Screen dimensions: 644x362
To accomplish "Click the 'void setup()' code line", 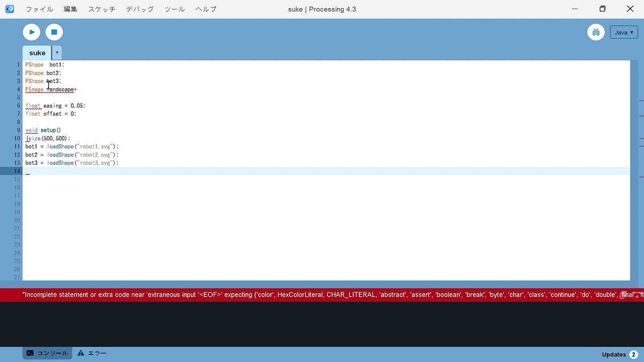I will (x=43, y=130).
